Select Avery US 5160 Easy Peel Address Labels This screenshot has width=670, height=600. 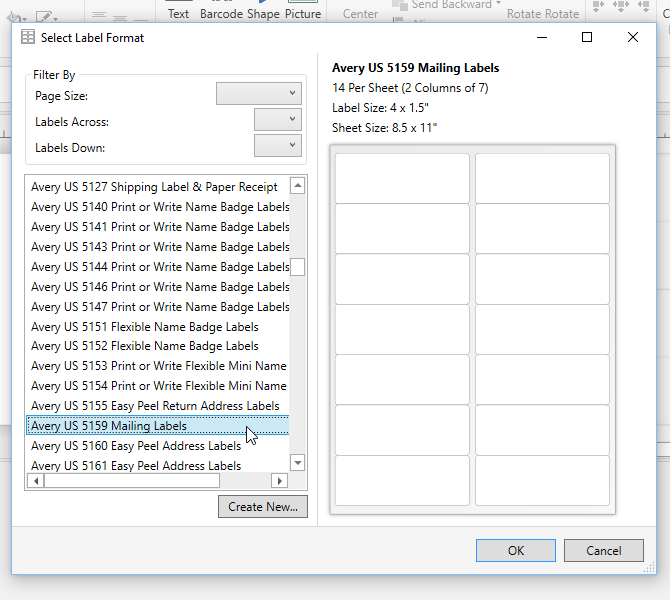[158, 446]
